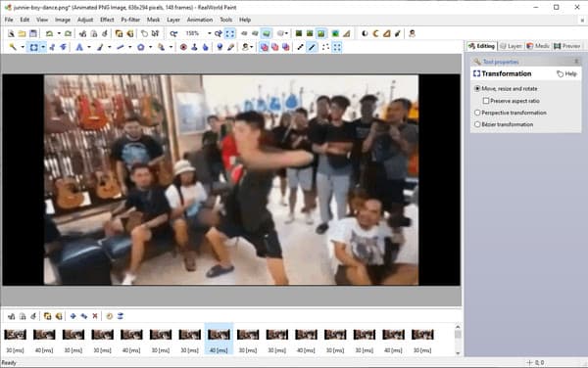Expand the Line tool dropdown arrow
The height and width of the screenshot is (368, 588).
pyautogui.click(x=129, y=47)
